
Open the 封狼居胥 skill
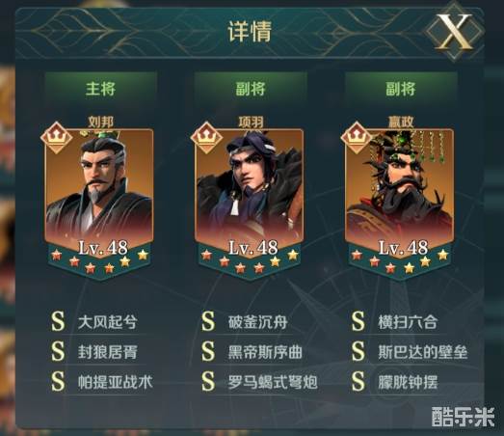108,352
